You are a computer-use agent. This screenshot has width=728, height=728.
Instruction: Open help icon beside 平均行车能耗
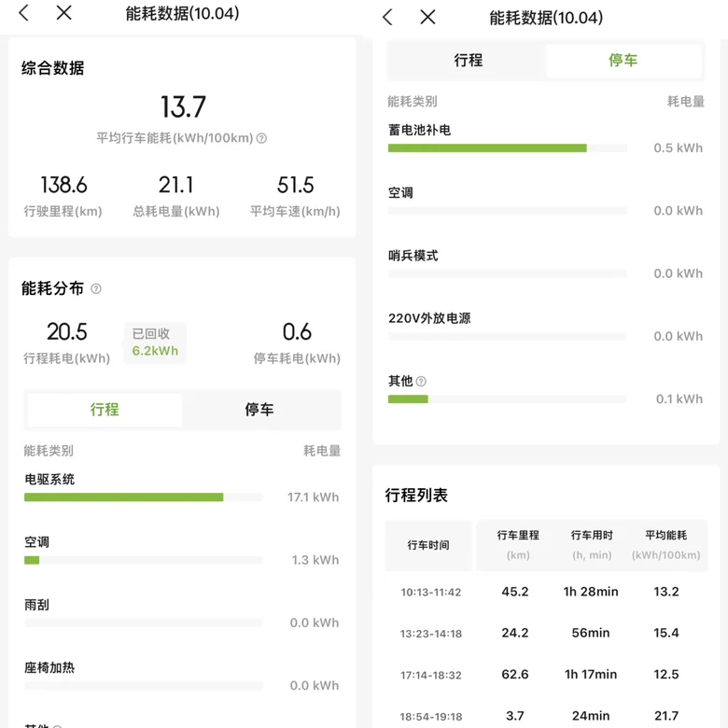261,138
